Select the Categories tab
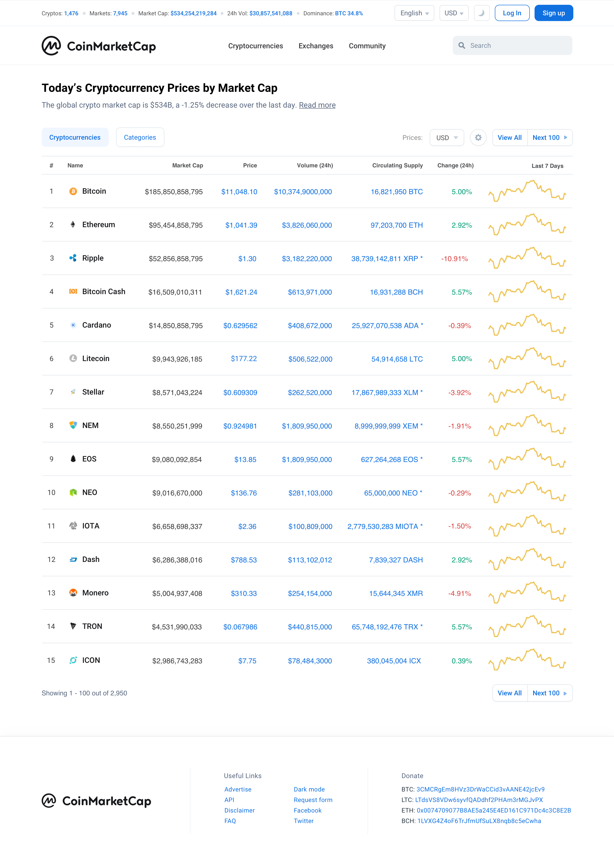 coord(140,137)
